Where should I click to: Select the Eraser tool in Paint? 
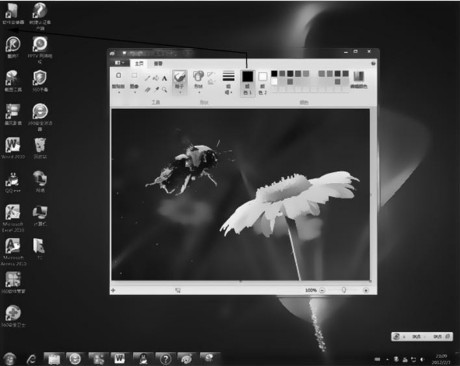(147, 89)
